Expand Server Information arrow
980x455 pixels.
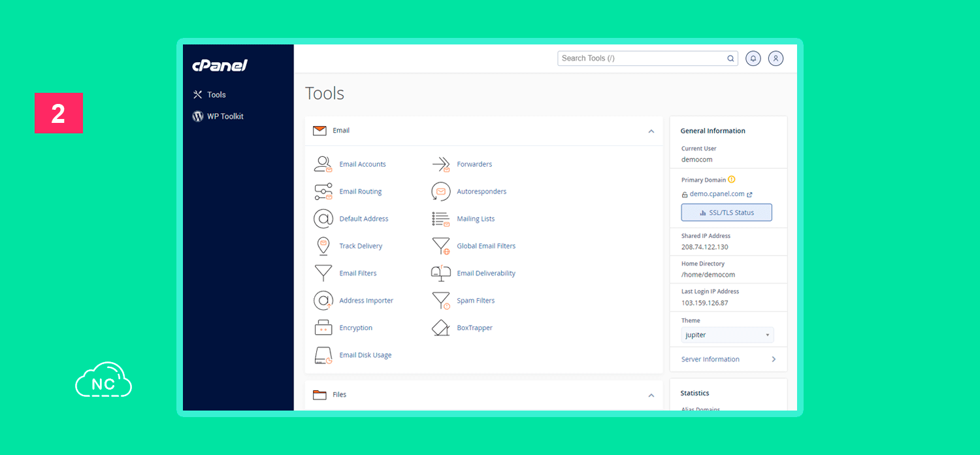pos(774,360)
